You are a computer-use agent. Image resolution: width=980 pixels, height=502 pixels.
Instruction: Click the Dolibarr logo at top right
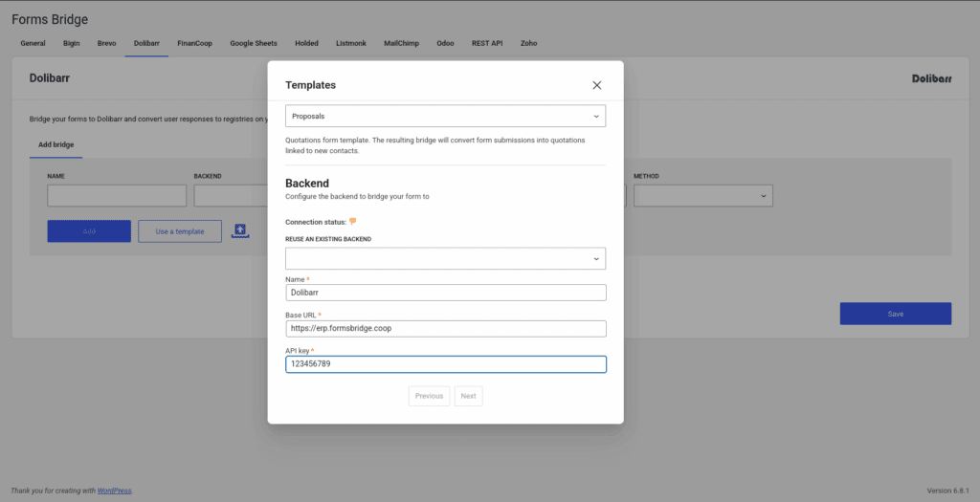tap(931, 78)
